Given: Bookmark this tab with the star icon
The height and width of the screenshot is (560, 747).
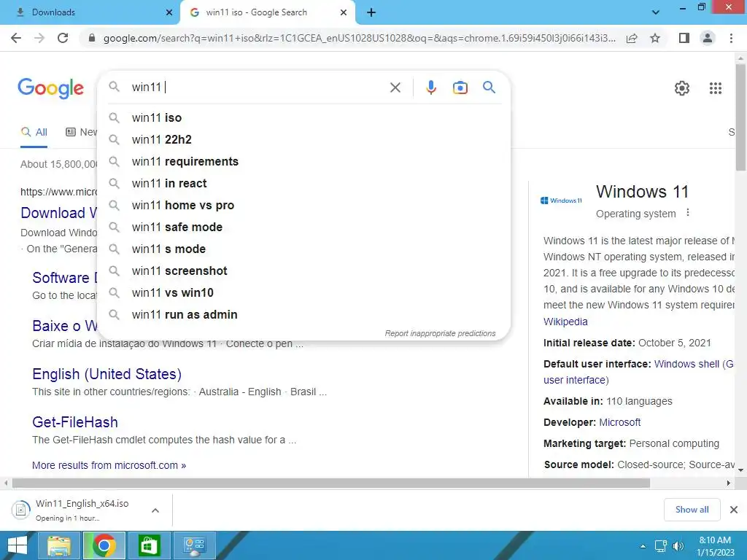Looking at the screenshot, I should pos(655,38).
